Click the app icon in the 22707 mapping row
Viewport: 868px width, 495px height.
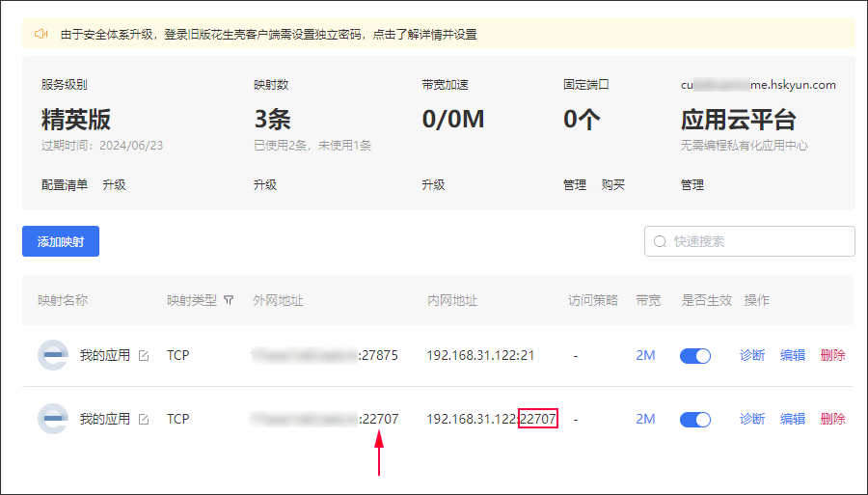click(x=53, y=419)
